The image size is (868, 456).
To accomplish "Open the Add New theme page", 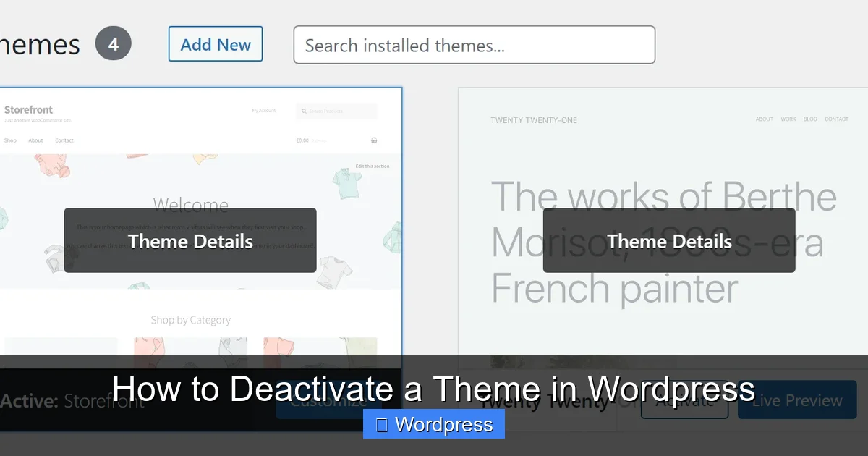I will pos(215,44).
